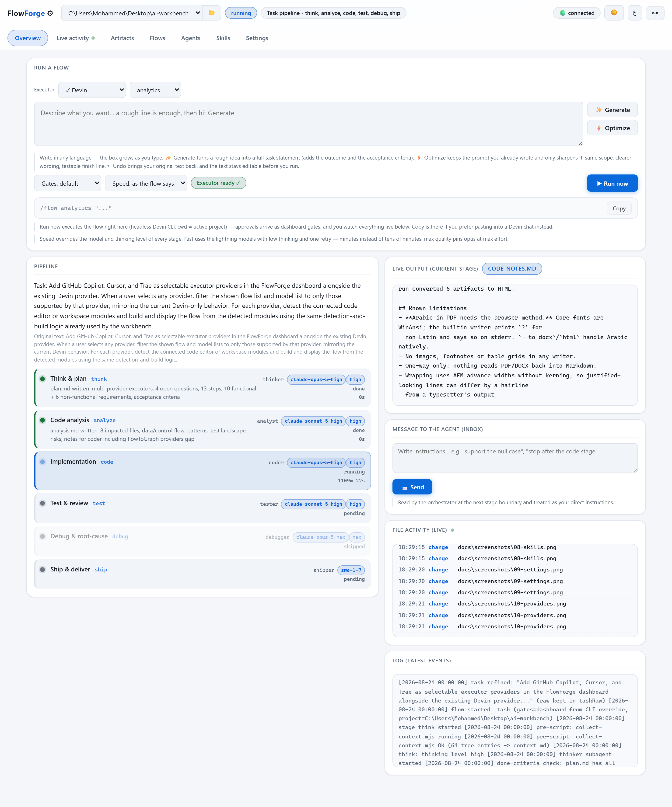Go to the Agents tab

(x=191, y=38)
